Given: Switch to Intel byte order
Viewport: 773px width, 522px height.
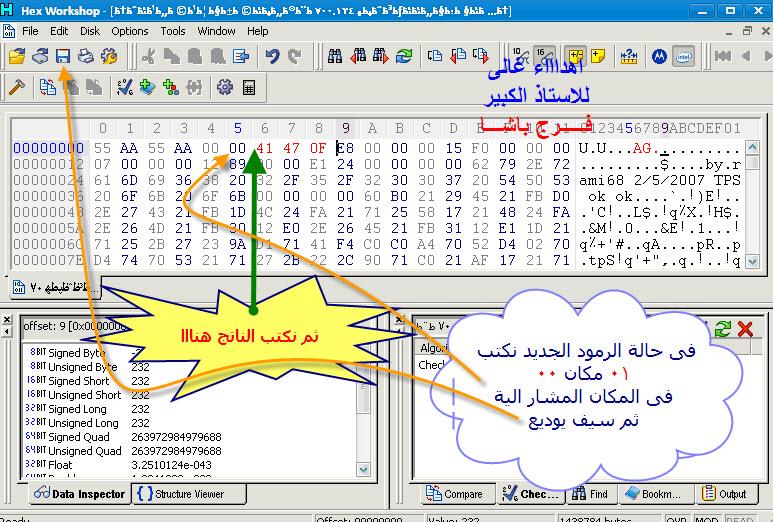Looking at the screenshot, I should pos(683,56).
